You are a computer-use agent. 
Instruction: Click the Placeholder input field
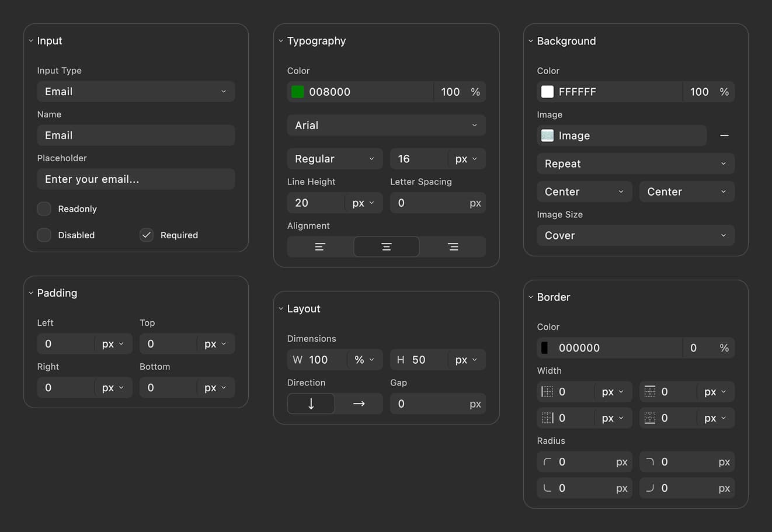[x=135, y=179]
